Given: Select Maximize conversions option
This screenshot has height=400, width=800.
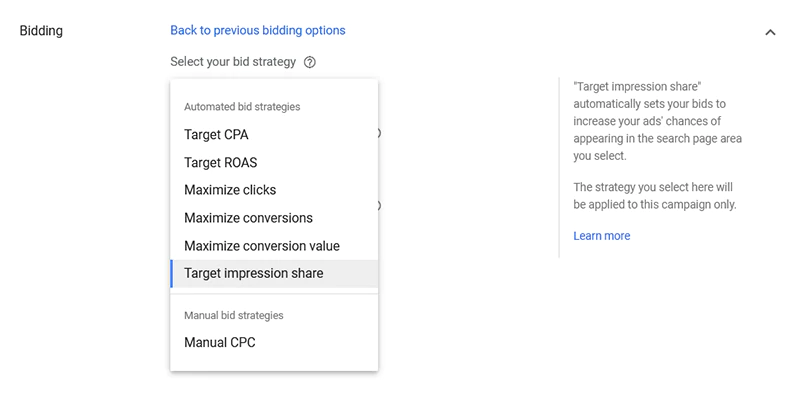Looking at the screenshot, I should click(248, 218).
